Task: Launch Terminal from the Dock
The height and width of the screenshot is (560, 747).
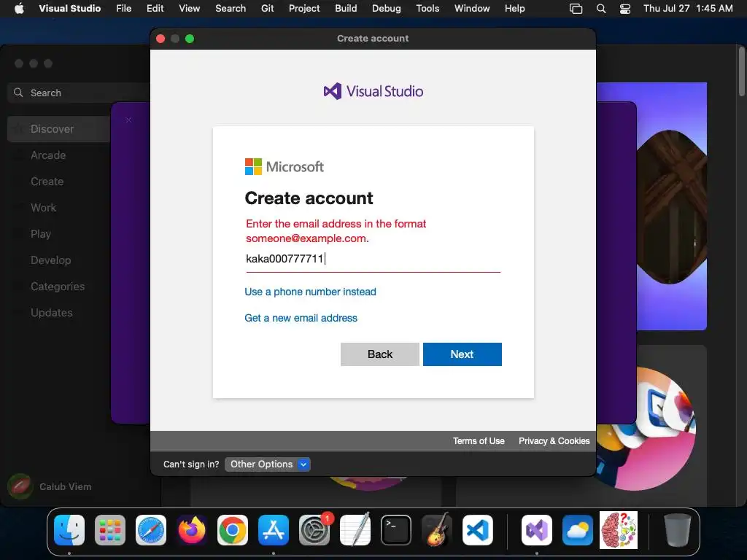Action: (396, 530)
